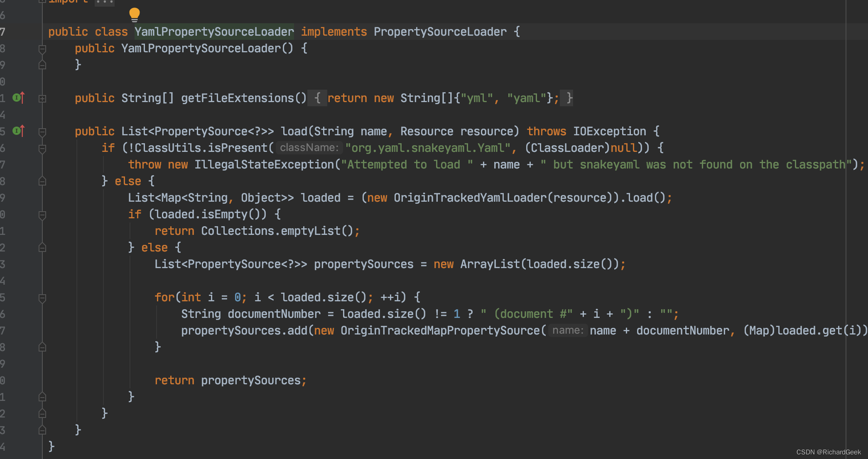Click folded opening brace before return new String[]
This screenshot has width=868, height=459.
(x=317, y=98)
